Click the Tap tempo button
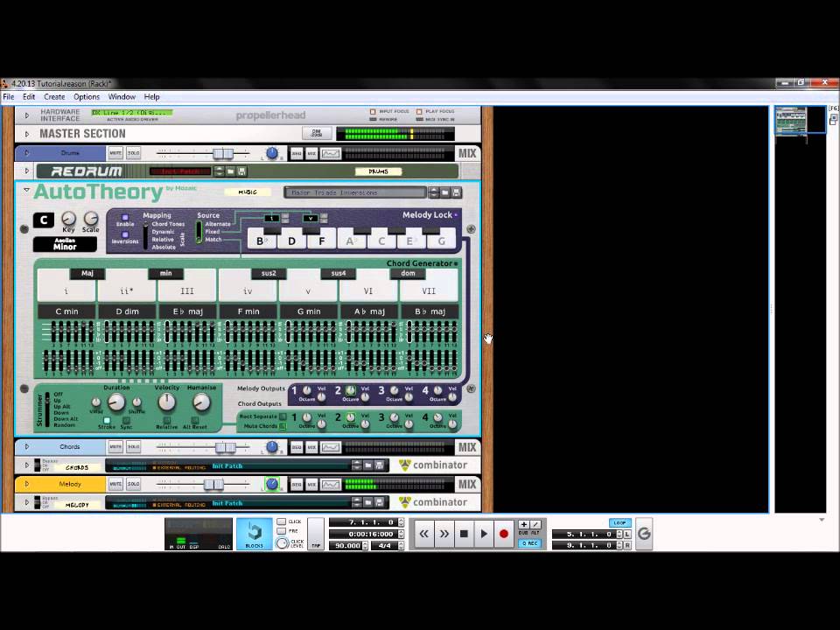 (316, 534)
